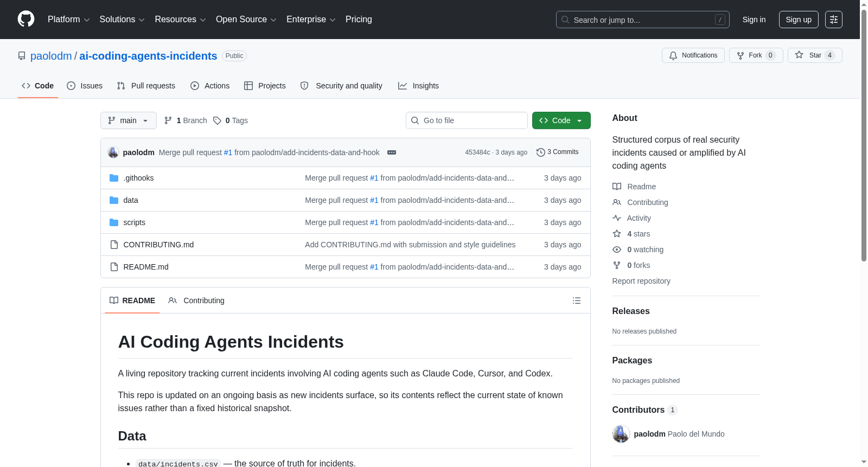This screenshot has width=868, height=467.
Task: Expand the Open Source menu
Action: (x=246, y=20)
